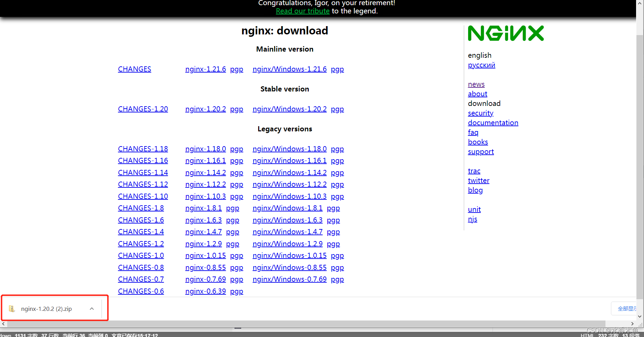Download nginx-0.8.55
The height and width of the screenshot is (337, 644).
coord(205,268)
